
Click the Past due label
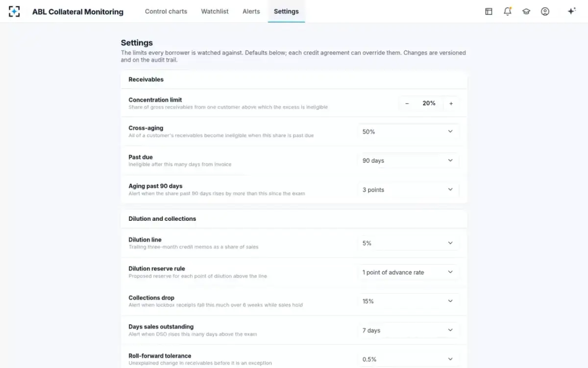[141, 157]
